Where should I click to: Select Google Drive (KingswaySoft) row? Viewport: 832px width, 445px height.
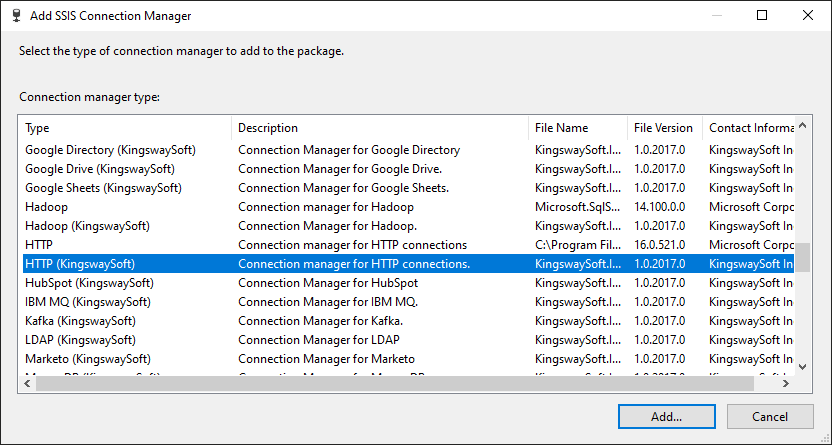408,169
